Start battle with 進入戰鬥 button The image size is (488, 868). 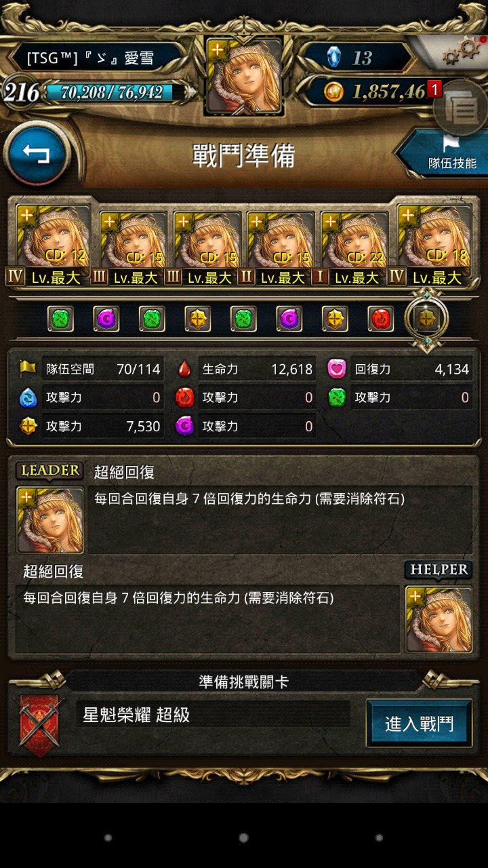tap(419, 723)
